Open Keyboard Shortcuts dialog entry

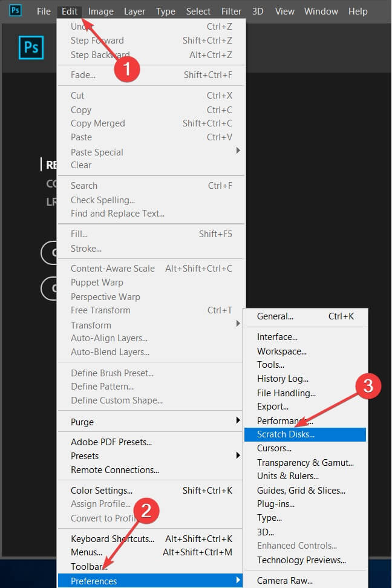(112, 539)
